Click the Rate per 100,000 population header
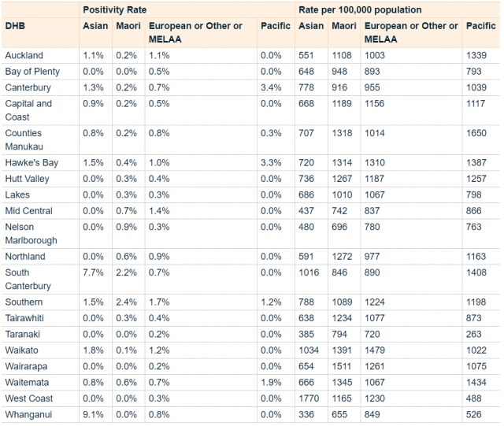Viewport: 504px width, 426px height. [360, 10]
